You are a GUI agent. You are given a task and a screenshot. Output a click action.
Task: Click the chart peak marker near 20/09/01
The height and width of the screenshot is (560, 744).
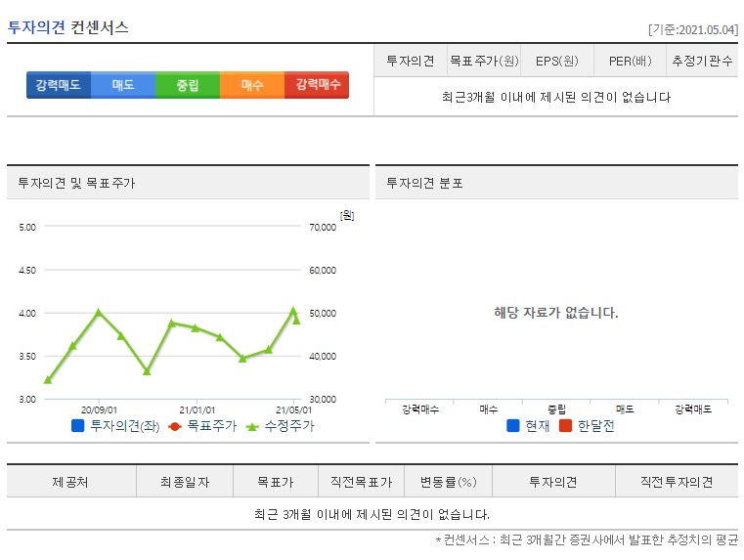point(99,312)
